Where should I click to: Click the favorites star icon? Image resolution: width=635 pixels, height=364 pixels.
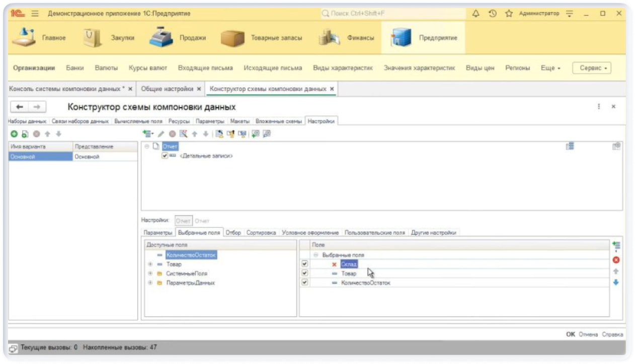509,14
